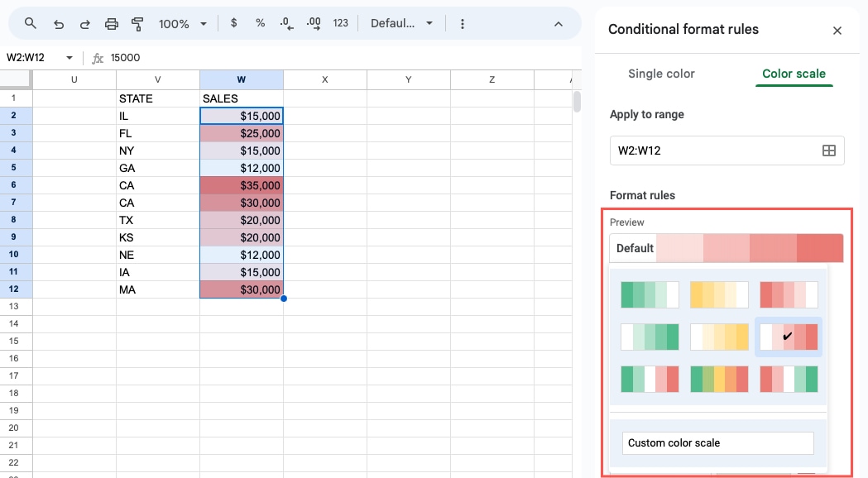Format as percent

[260, 23]
